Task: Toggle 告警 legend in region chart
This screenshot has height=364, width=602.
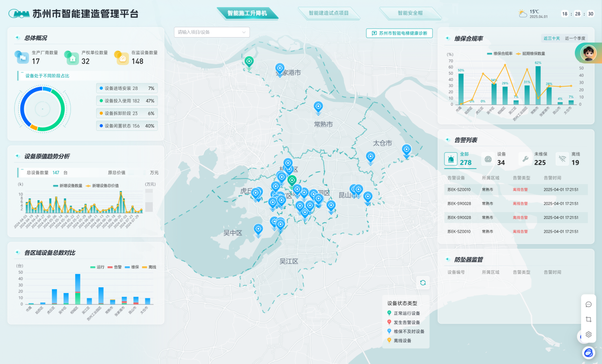Action: [114, 267]
